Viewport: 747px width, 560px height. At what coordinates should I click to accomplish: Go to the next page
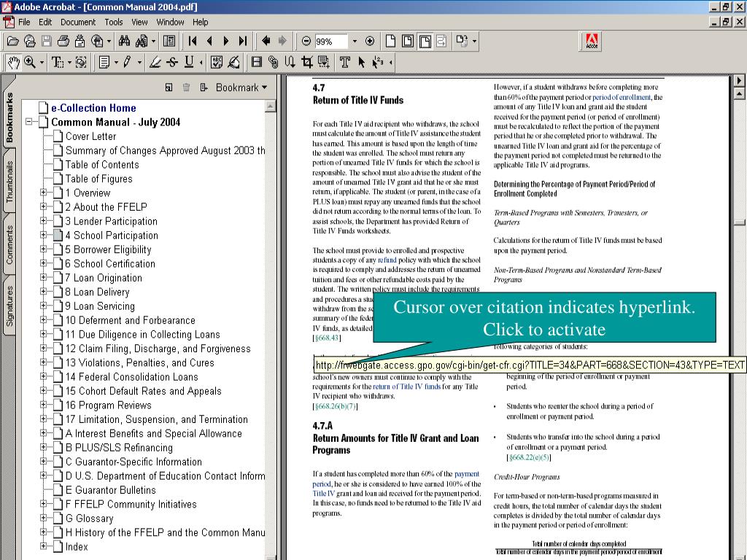tap(226, 42)
